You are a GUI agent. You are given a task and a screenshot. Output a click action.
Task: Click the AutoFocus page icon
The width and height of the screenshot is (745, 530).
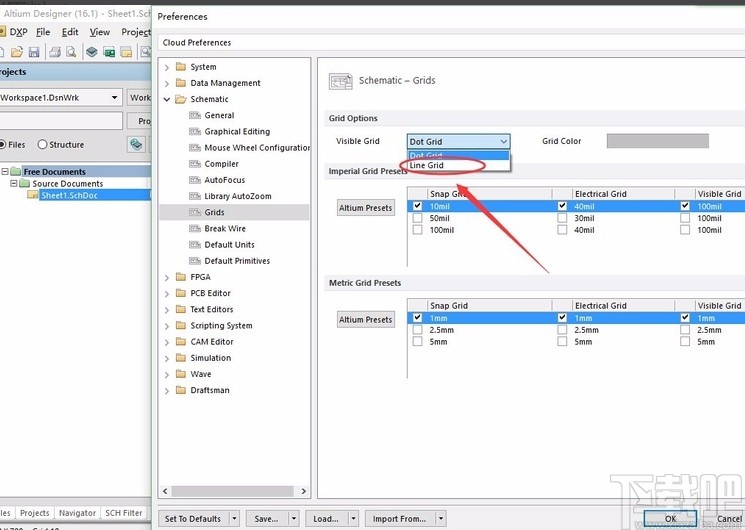pos(195,180)
